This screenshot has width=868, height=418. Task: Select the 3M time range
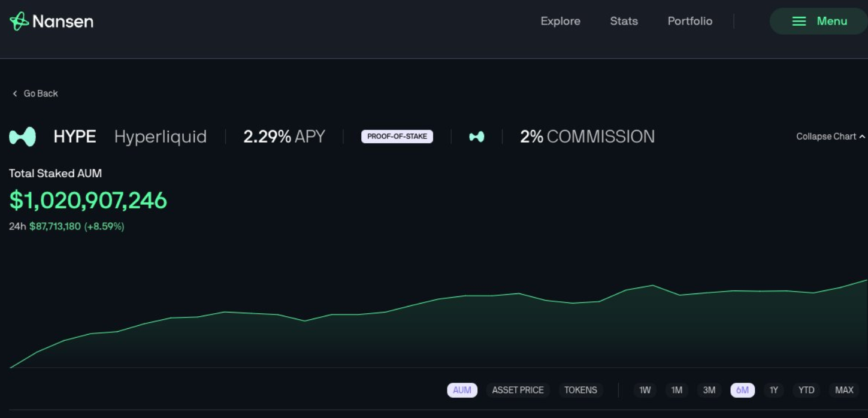709,390
